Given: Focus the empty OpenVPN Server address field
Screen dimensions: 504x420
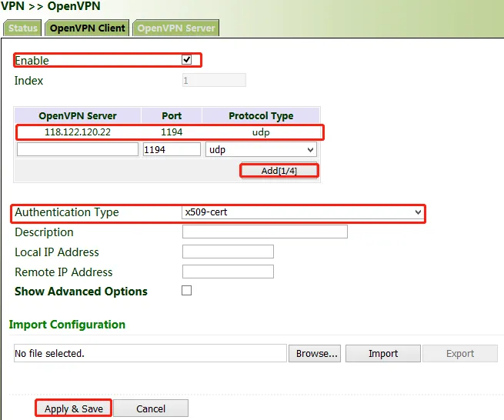Looking at the screenshot, I should pyautogui.click(x=78, y=149).
